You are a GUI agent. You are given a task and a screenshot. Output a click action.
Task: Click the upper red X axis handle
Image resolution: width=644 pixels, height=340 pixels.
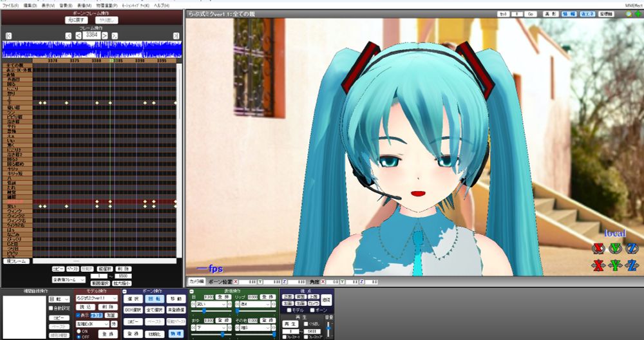[x=599, y=249]
